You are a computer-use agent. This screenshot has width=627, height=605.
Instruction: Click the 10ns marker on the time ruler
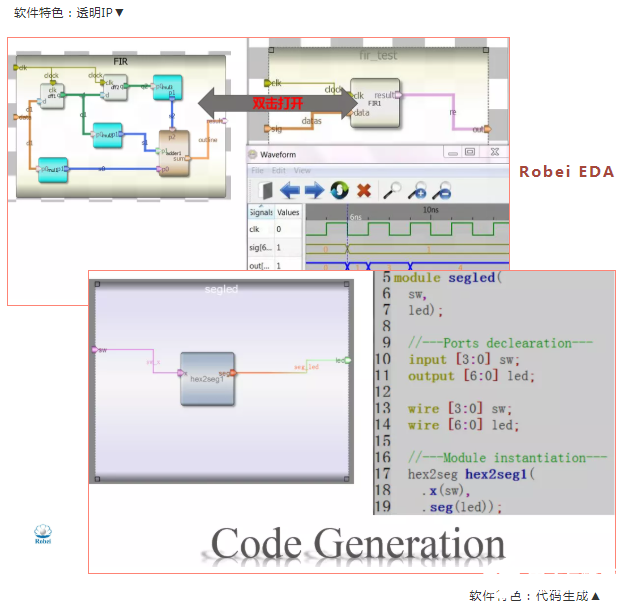click(431, 210)
